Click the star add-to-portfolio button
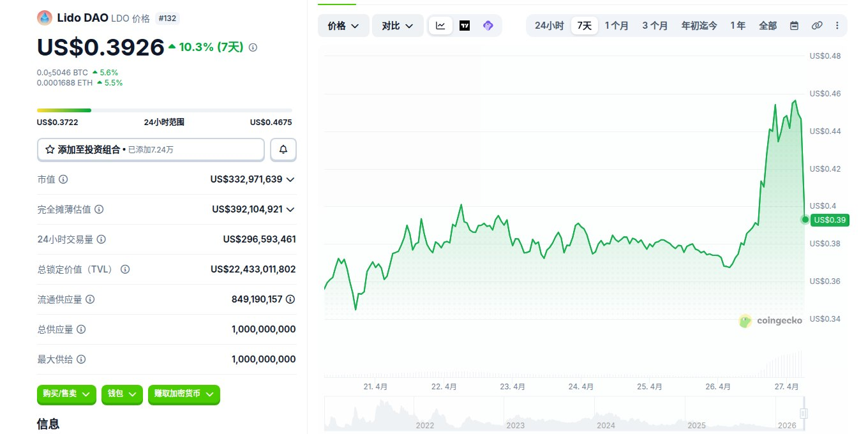The height and width of the screenshot is (434, 868). pos(151,149)
